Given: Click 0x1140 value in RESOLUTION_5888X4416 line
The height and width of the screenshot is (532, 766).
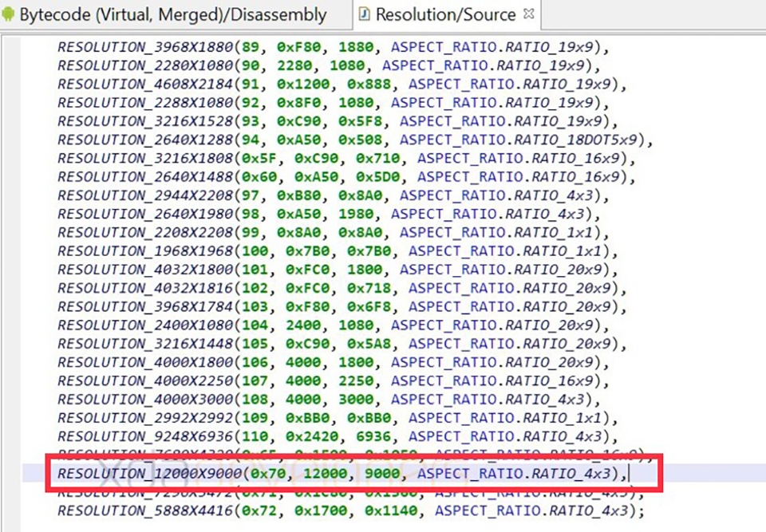Looking at the screenshot, I should point(391,511).
